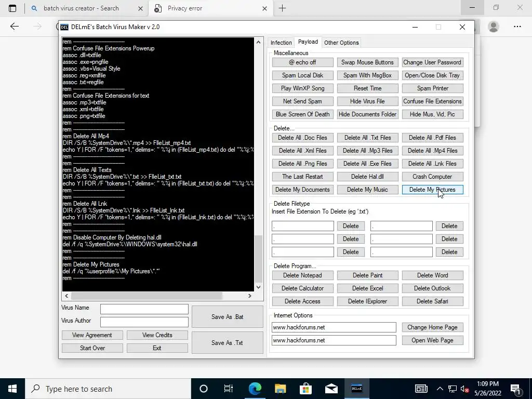Click the Edge profile avatar icon

494,26
